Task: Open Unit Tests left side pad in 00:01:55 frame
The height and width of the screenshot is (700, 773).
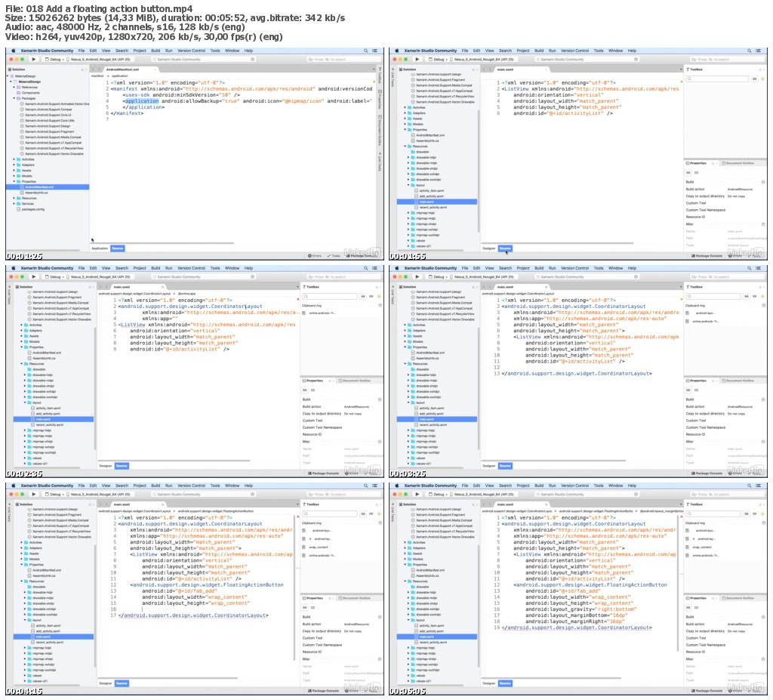Action: click(393, 78)
